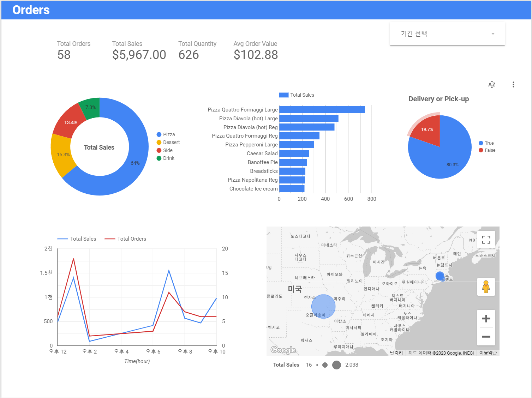This screenshot has height=398, width=532.
Task: Click the map zoom-in plus icon
Action: click(486, 319)
